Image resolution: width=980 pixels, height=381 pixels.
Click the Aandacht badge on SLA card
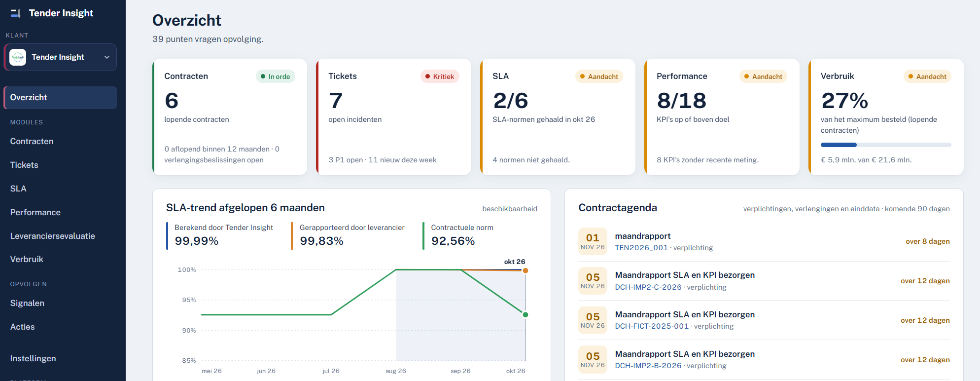point(599,76)
